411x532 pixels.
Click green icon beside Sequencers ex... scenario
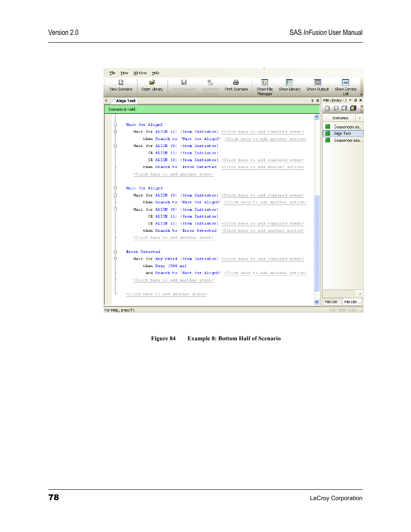click(327, 127)
